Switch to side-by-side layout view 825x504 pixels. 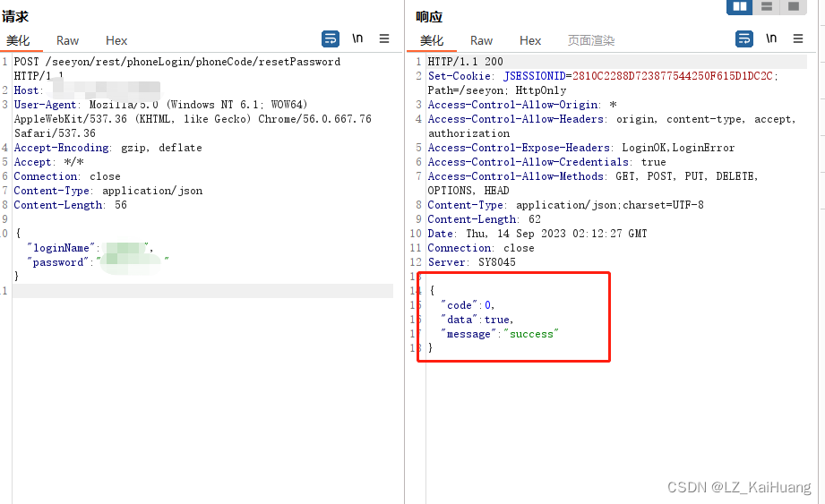coord(740,7)
